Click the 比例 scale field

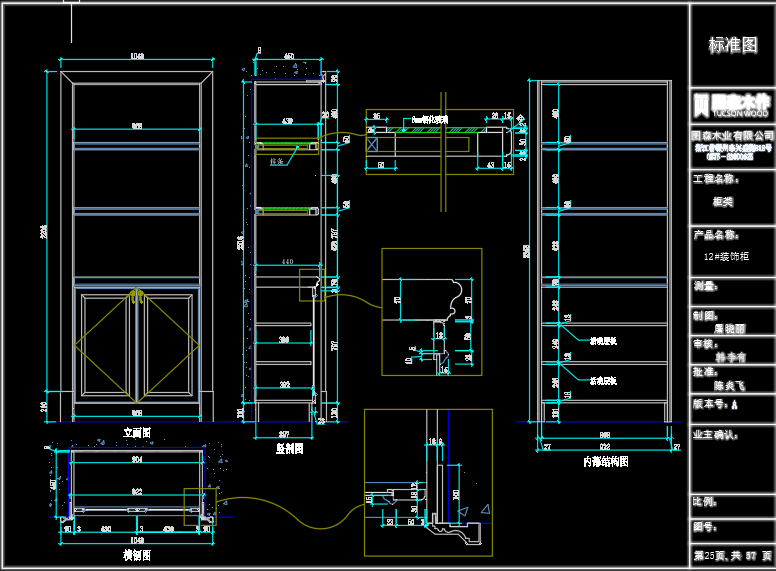click(x=704, y=500)
